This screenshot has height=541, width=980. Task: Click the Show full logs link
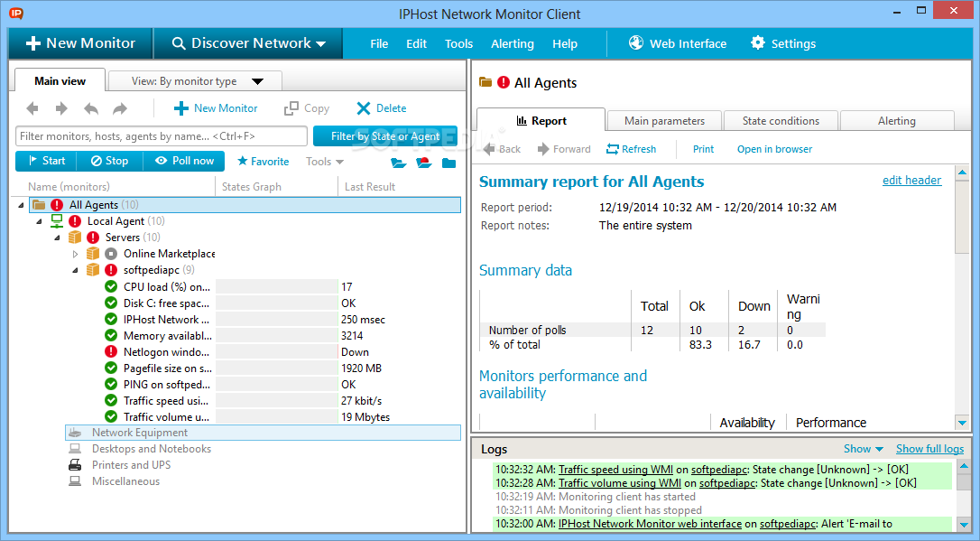[930, 449]
